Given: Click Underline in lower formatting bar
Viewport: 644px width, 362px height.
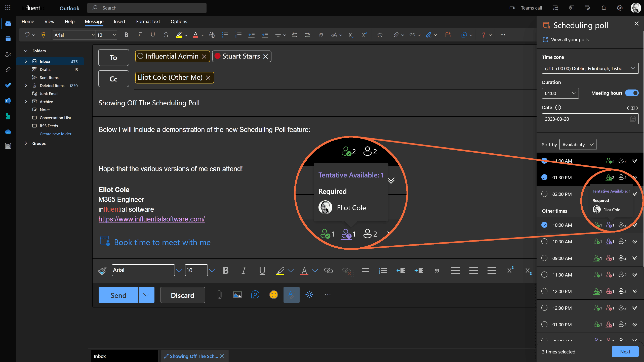Looking at the screenshot, I should (x=262, y=270).
